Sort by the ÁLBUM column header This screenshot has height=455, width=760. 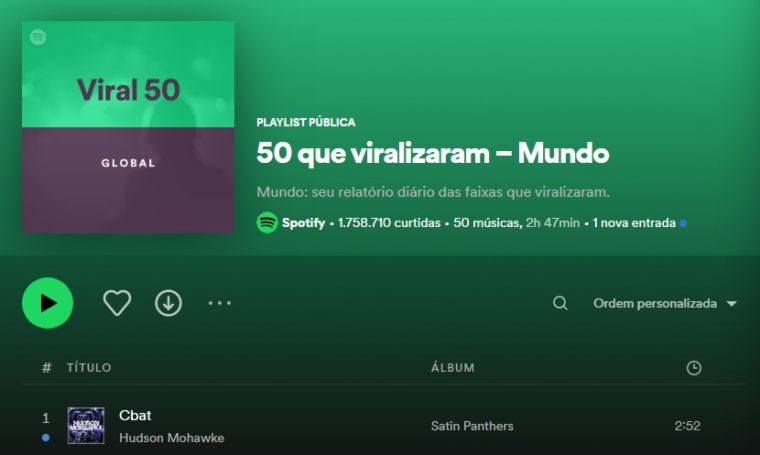click(x=453, y=368)
